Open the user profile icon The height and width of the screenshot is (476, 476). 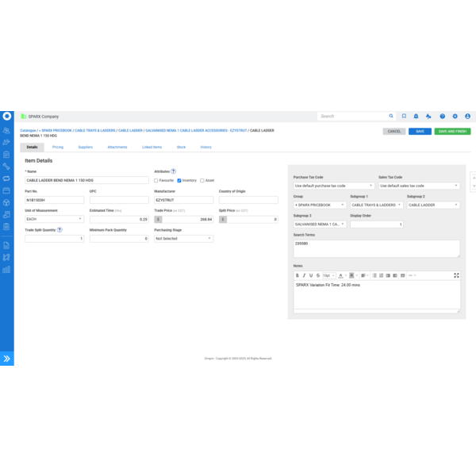467,116
